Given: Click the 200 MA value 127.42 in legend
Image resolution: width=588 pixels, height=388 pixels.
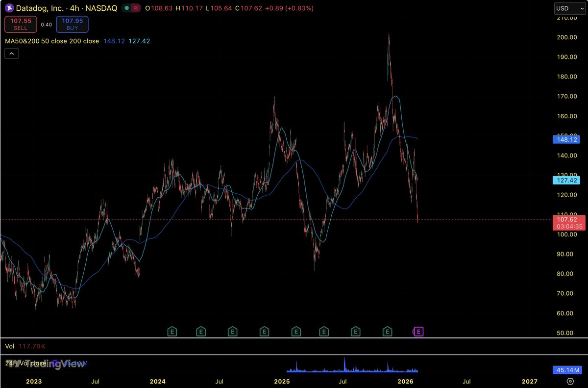Looking at the screenshot, I should point(139,41).
